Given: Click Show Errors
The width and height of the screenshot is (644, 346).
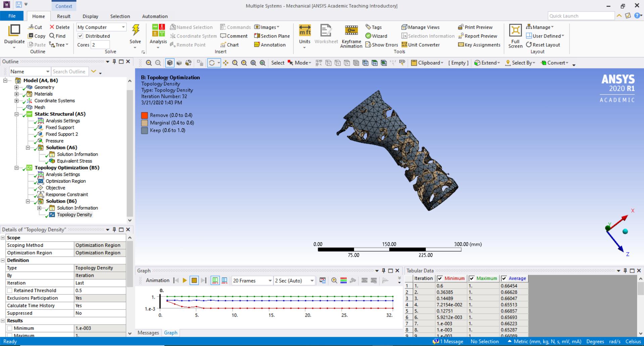Looking at the screenshot, I should 382,45.
